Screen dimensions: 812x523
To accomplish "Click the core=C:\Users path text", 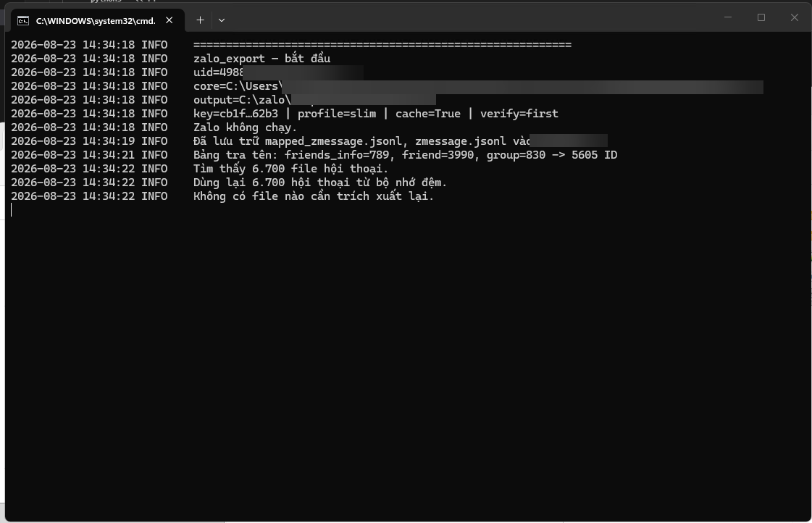I will pyautogui.click(x=238, y=86).
